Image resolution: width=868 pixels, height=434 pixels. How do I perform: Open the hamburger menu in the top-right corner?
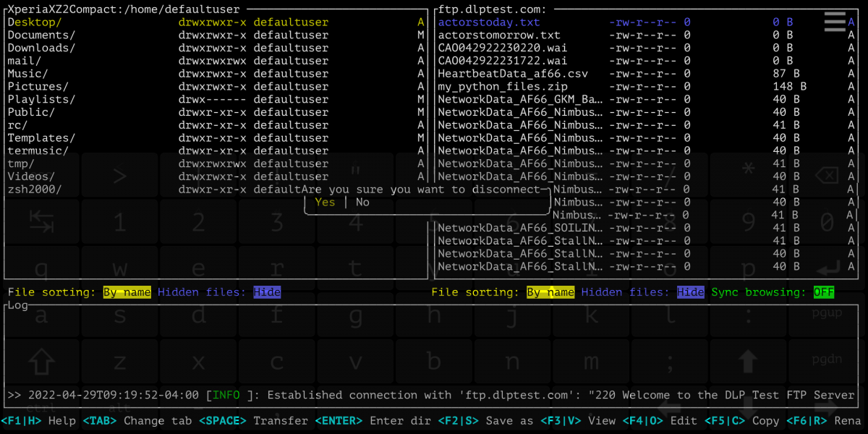coord(834,22)
